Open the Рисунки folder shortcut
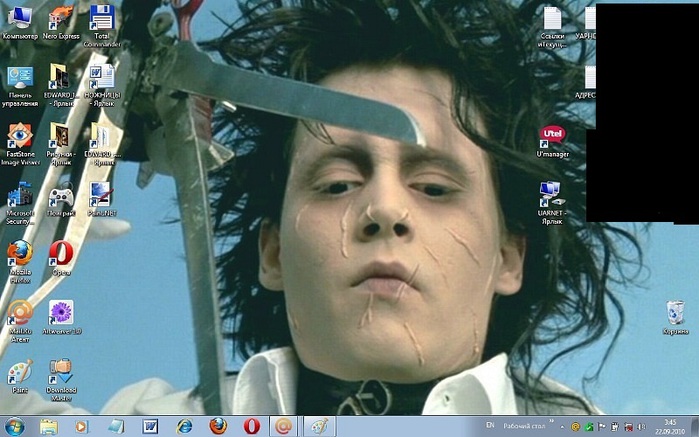The image size is (699, 437). pos(61,144)
